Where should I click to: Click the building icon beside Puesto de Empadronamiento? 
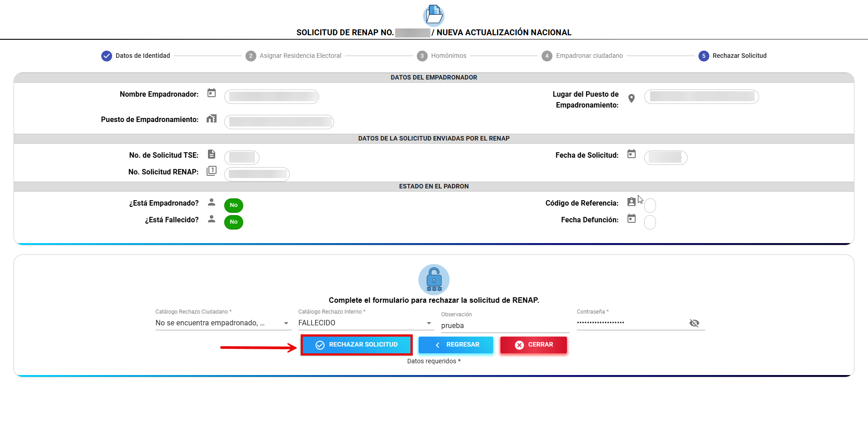(211, 119)
